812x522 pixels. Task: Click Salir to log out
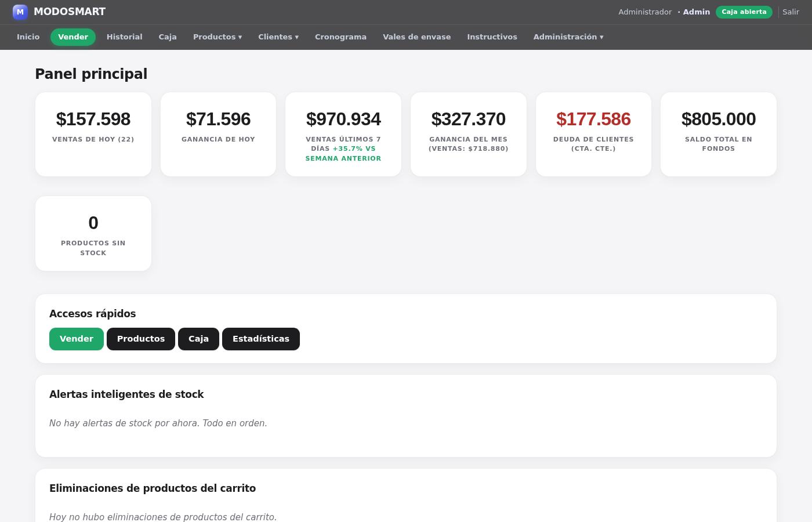(x=791, y=12)
